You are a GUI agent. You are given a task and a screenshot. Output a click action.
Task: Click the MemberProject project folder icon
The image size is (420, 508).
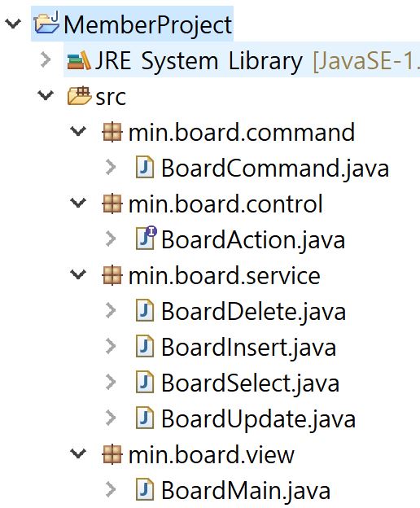pos(46,23)
